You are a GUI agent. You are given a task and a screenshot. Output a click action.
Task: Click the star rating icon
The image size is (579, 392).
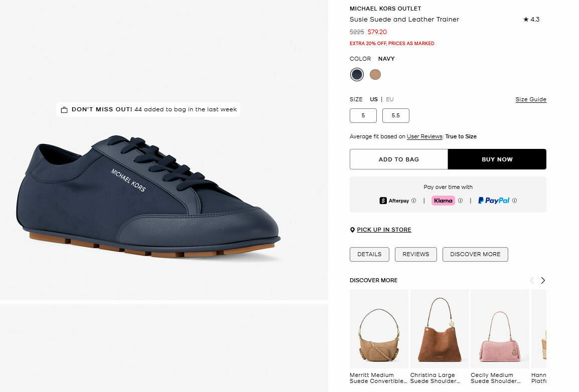pos(526,20)
